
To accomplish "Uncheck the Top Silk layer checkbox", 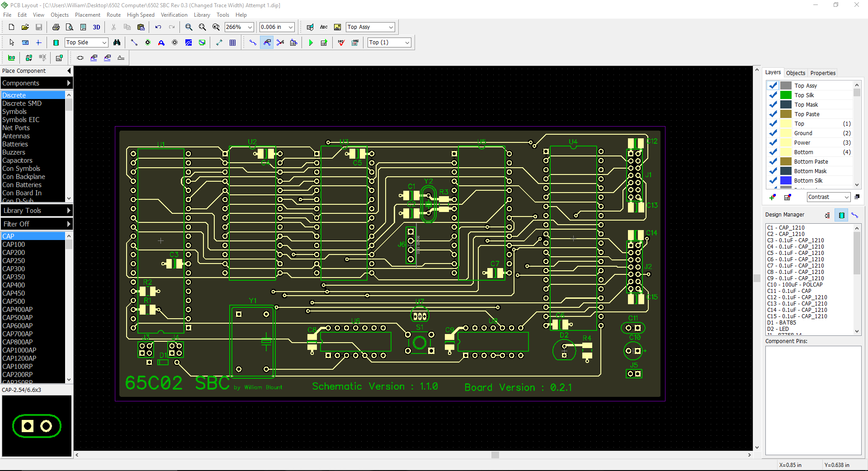I will 773,95.
